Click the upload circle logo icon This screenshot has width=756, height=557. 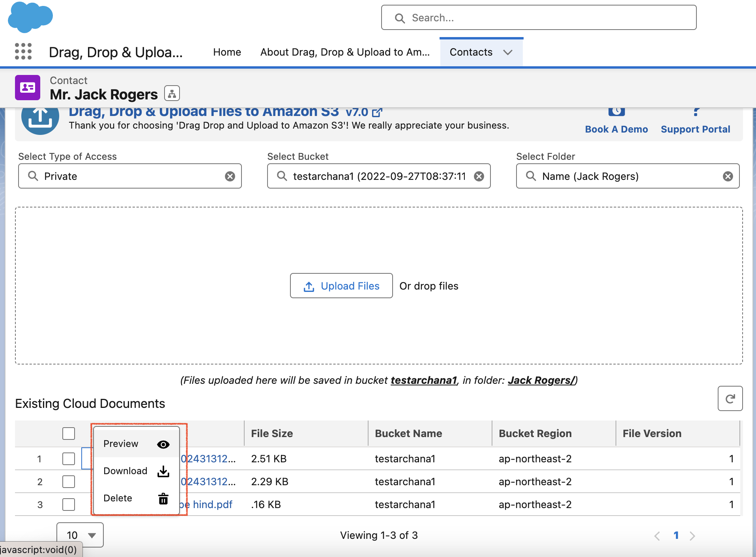40,118
